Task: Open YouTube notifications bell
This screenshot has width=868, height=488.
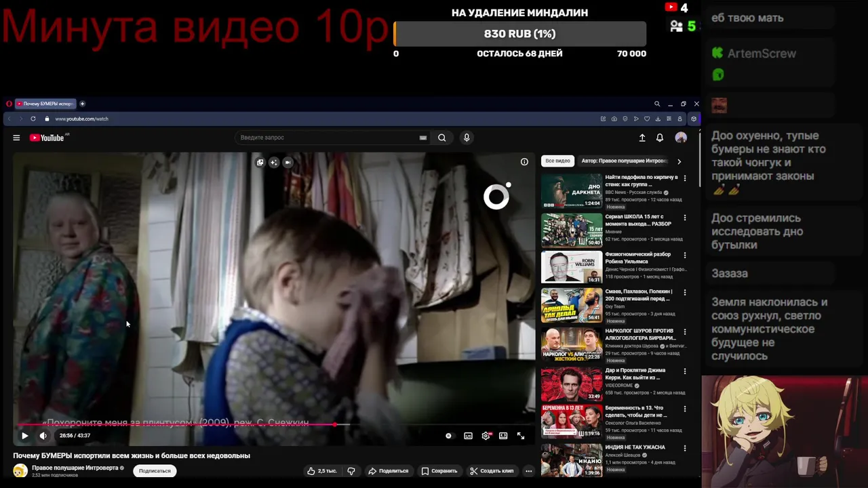Action: click(660, 138)
